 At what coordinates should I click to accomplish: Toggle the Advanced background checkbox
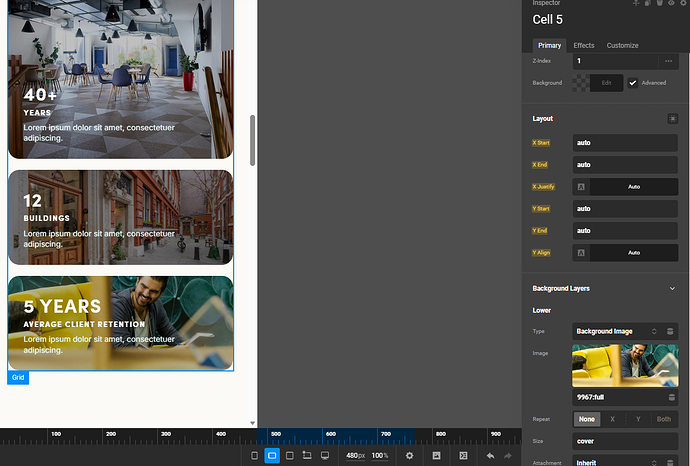tap(632, 83)
